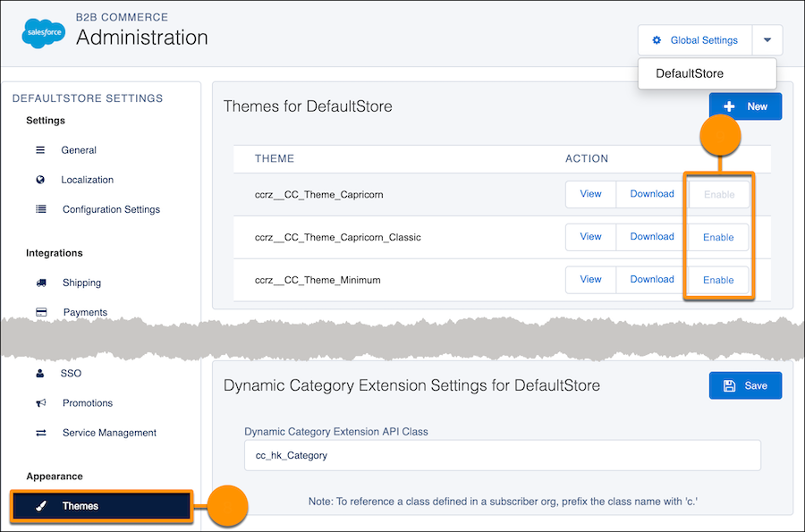Click the SSO user icon
Image resolution: width=805 pixels, height=532 pixels.
tap(40, 373)
